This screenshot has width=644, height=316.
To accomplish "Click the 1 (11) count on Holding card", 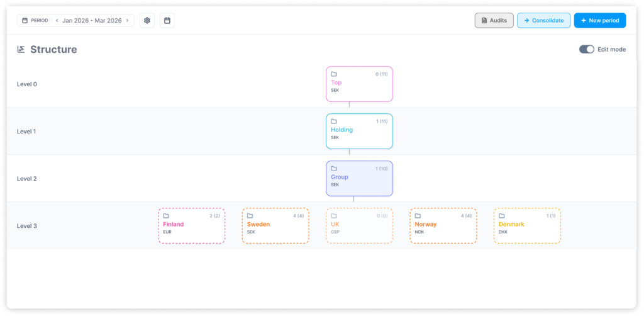I will click(382, 121).
